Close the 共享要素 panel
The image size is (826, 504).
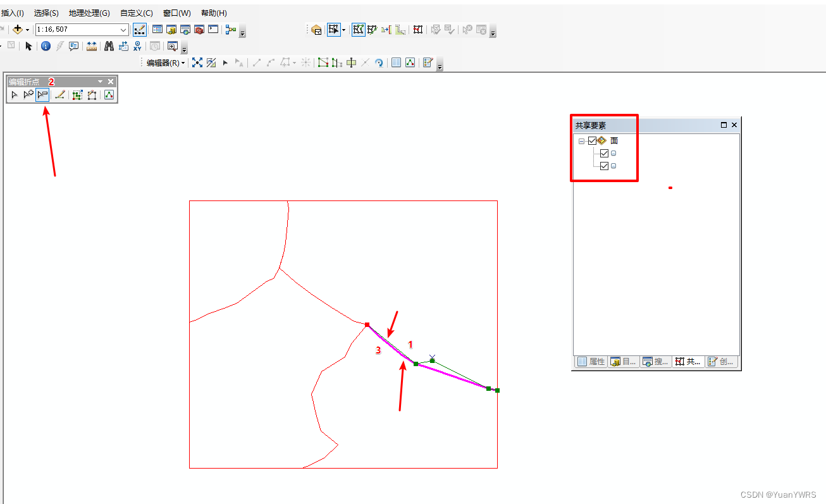coord(734,125)
